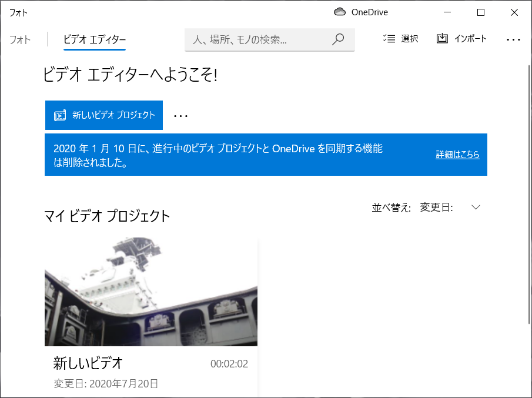Viewport: 532px width, 398px height.
Task: Click the インポート button label
Action: point(470,39)
